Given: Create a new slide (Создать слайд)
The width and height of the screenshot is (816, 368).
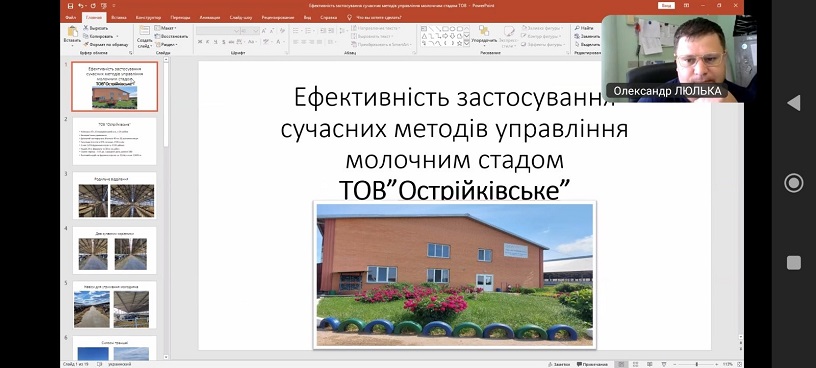Looking at the screenshot, I should pos(145,36).
